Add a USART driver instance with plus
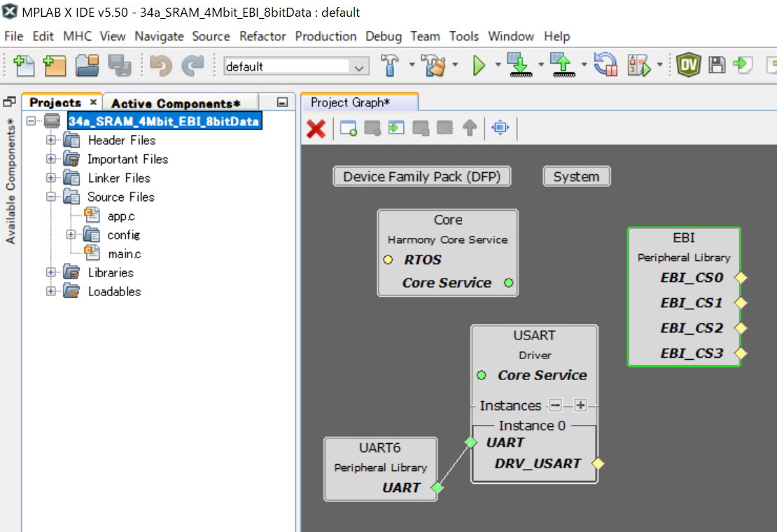Screen dimensions: 777x532 580,406
